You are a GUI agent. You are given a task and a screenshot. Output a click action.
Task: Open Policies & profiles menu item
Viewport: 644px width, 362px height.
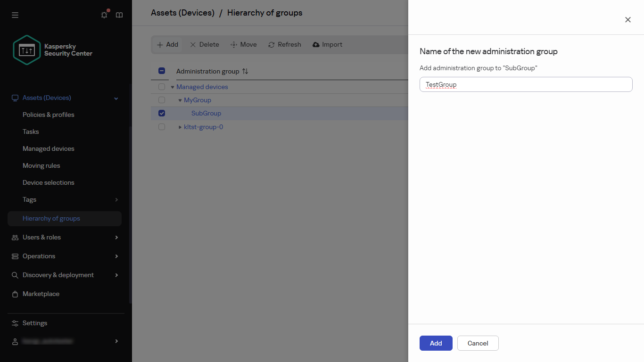49,115
